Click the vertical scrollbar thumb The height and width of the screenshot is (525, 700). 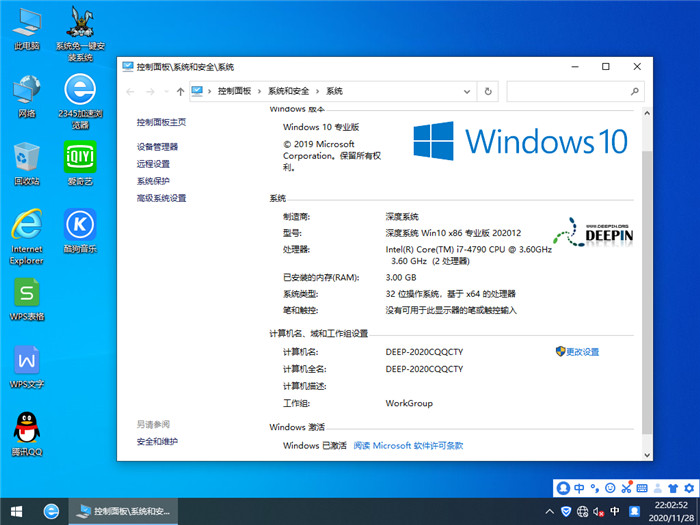pyautogui.click(x=647, y=292)
